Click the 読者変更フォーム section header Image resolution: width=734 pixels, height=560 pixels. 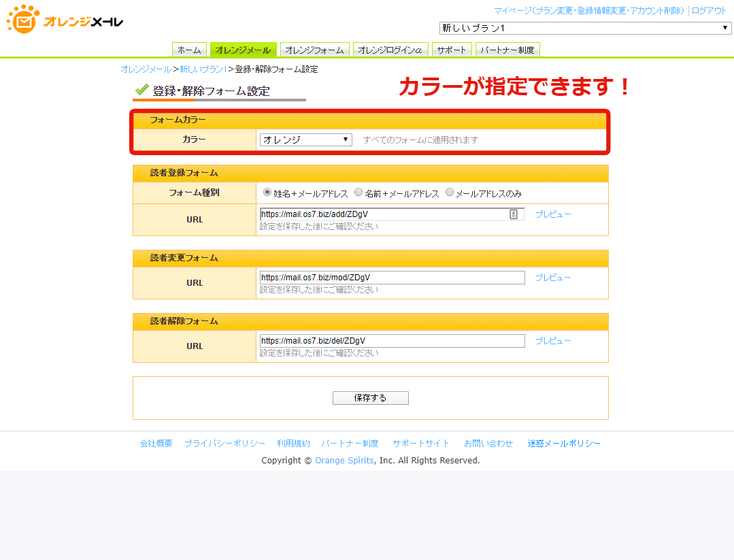click(x=370, y=259)
